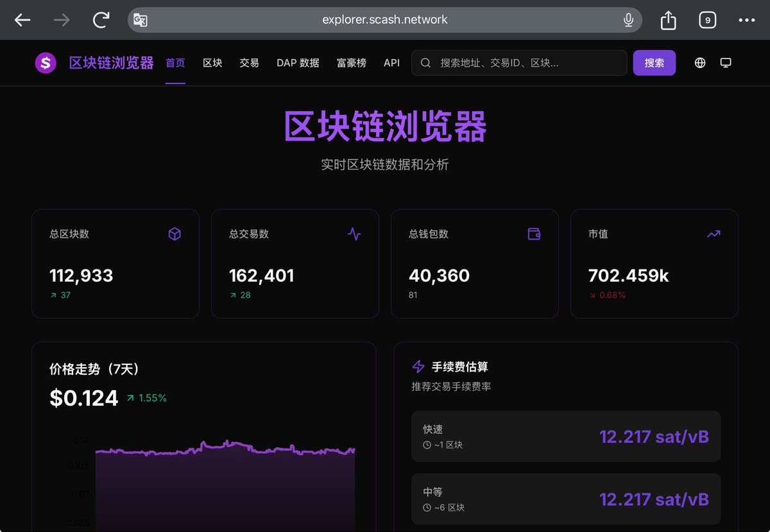Screen dimensions: 770x532
Task: Open the 交易 navigation tab
Action: (x=249, y=63)
